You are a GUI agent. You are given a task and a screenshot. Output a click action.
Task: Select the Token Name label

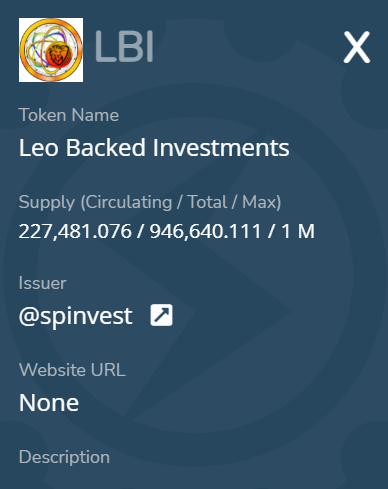(69, 115)
